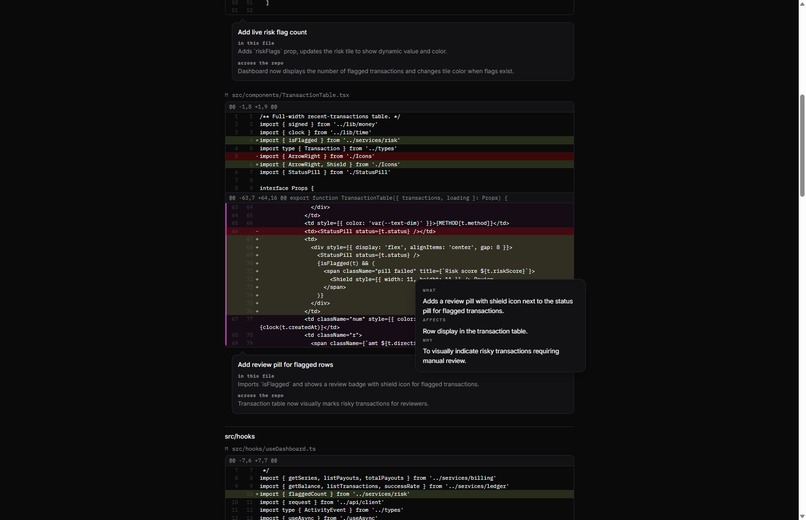Screen dimensions: 806x520
Task: Click the scrollbar down arrow
Action: point(802,516)
